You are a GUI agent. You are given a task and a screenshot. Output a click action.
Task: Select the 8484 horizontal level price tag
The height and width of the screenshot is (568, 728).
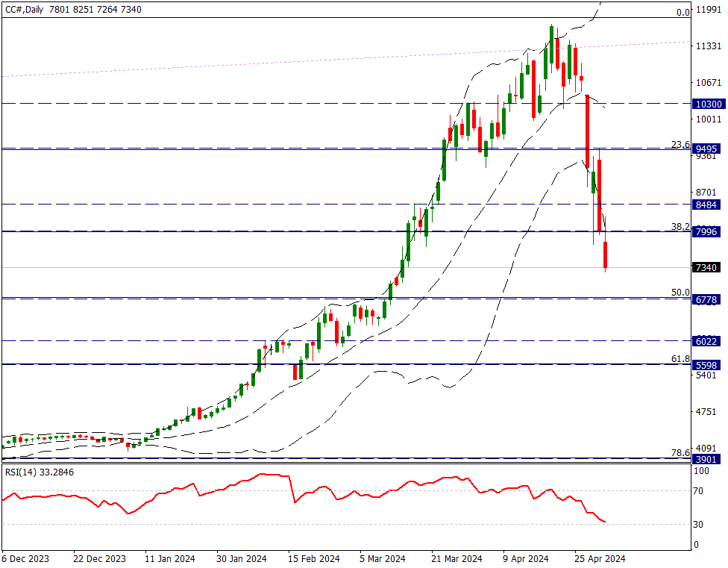pyautogui.click(x=705, y=205)
